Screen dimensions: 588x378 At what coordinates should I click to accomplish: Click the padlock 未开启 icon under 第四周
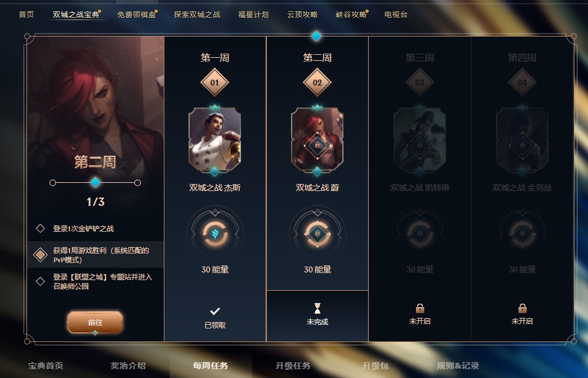[x=522, y=308]
